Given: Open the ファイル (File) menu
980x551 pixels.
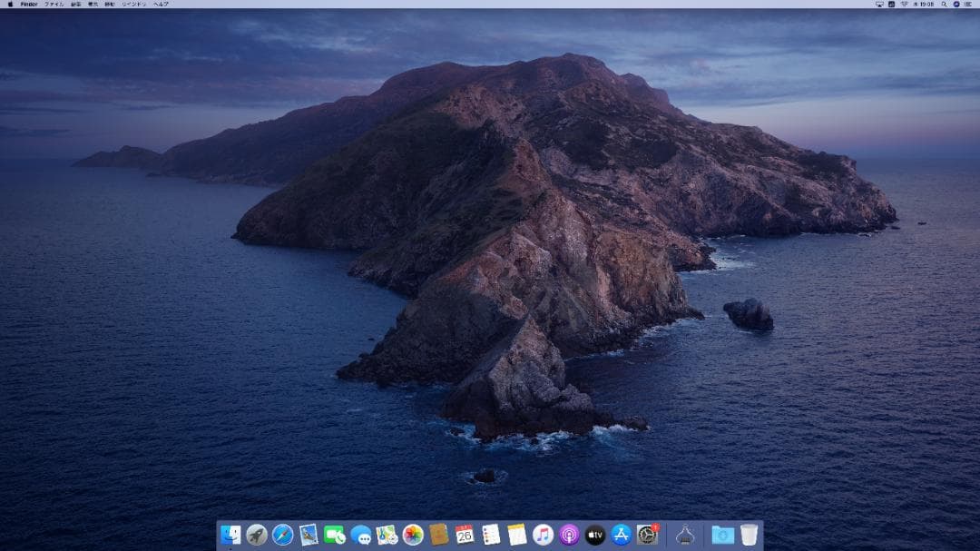Looking at the screenshot, I should [x=54, y=4].
